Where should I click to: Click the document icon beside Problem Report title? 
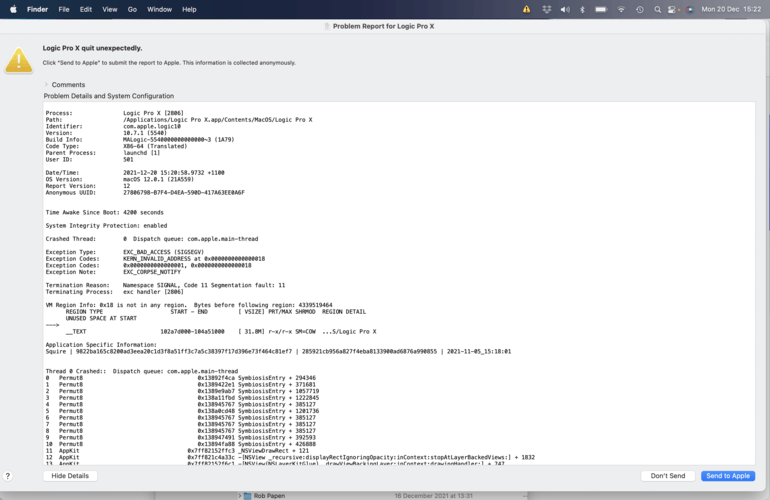click(327, 26)
